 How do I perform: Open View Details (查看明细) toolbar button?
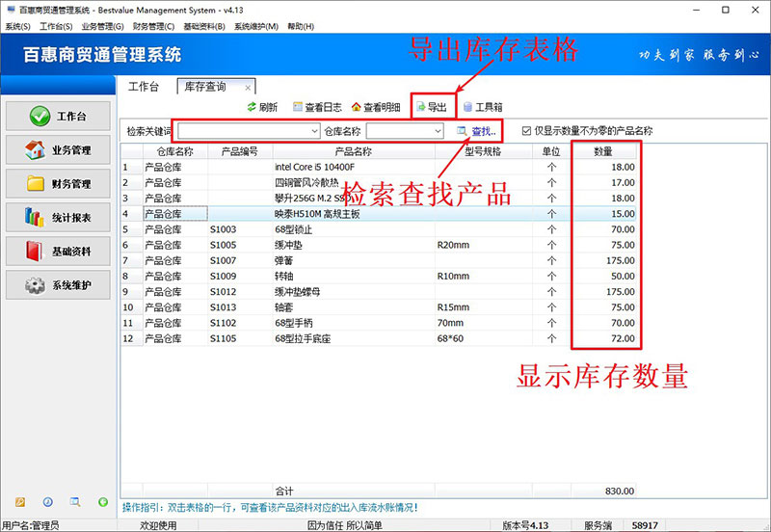click(376, 107)
